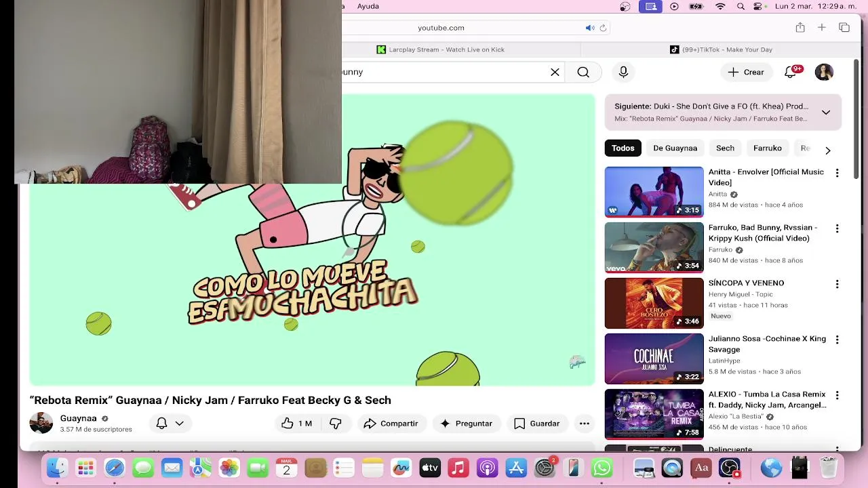The image size is (868, 488).
Task: Select the Todos filter chip
Action: [623, 148]
